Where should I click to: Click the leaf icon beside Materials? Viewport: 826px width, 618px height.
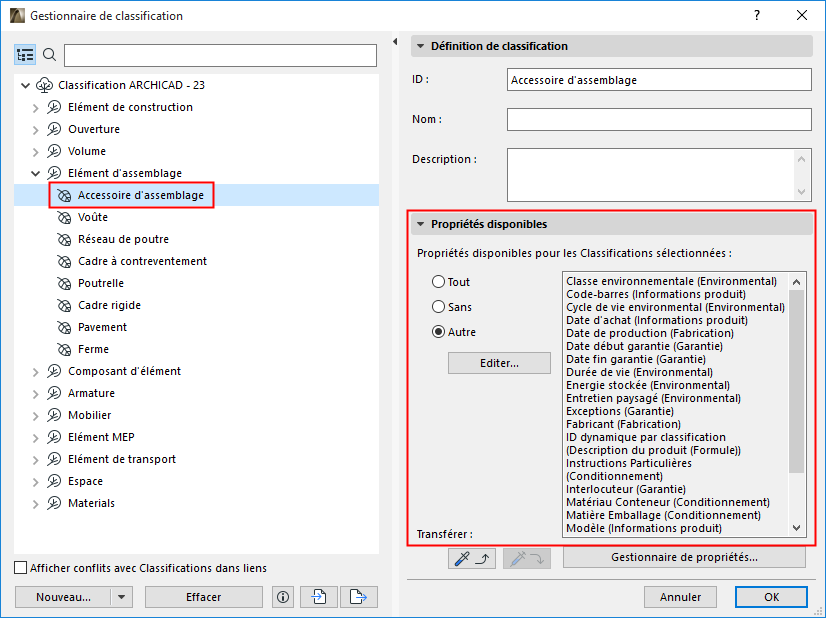[x=54, y=503]
